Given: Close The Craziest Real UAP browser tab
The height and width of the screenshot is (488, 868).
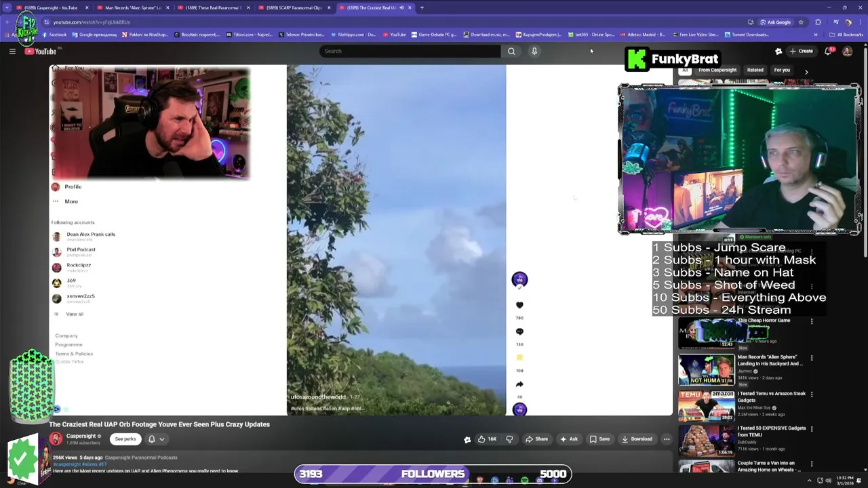Looking at the screenshot, I should (x=410, y=7).
